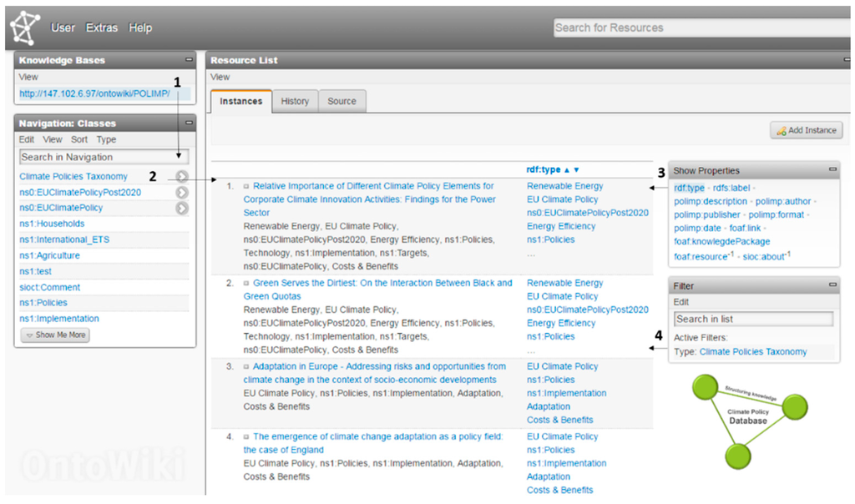The height and width of the screenshot is (504, 855).
Task: Click small icon before 'Adaptation in Europe' title
Action: [246, 367]
